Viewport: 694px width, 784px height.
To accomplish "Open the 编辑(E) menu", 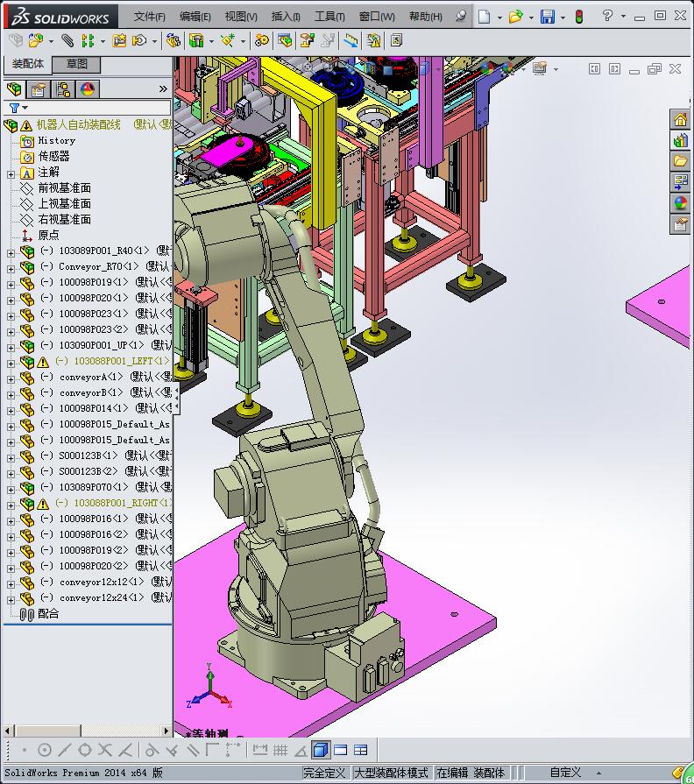I will [195, 17].
